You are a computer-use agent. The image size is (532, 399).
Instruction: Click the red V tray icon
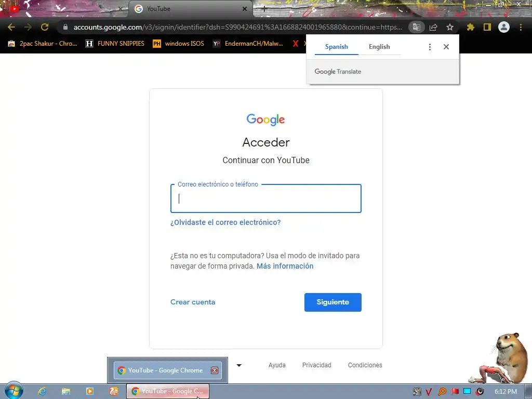429,392
